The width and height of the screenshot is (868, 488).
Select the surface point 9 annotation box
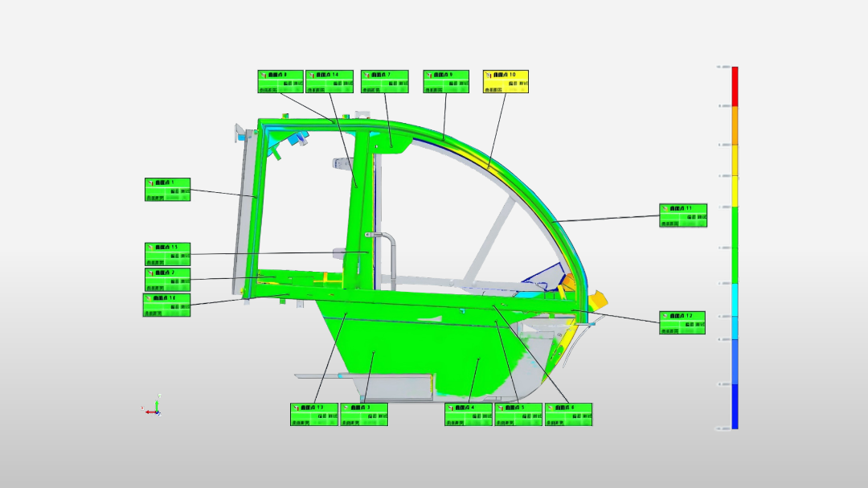447,82
